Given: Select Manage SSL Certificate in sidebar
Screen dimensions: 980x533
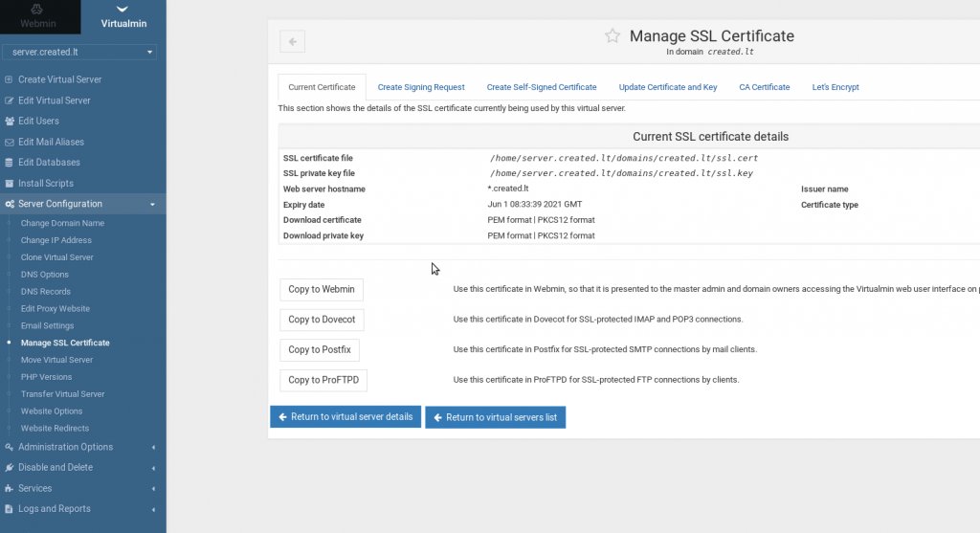Looking at the screenshot, I should click(x=65, y=343).
